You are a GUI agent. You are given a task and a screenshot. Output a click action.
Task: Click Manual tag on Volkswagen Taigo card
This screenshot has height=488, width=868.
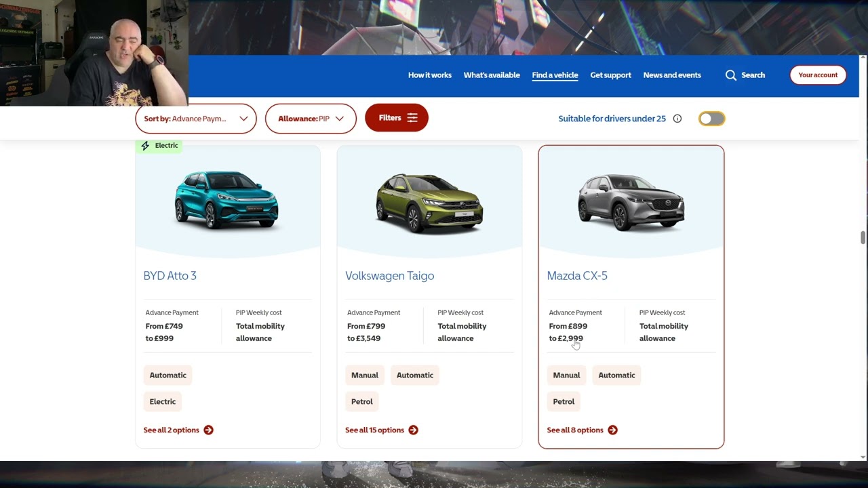(x=365, y=375)
